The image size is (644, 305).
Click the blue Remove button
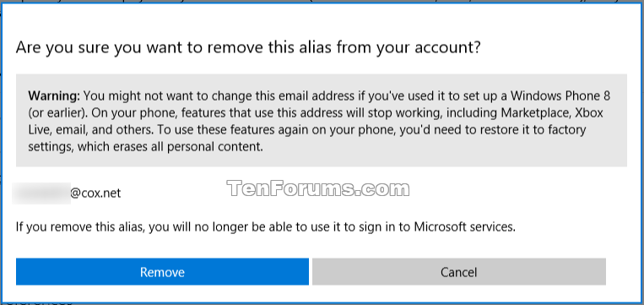click(162, 272)
